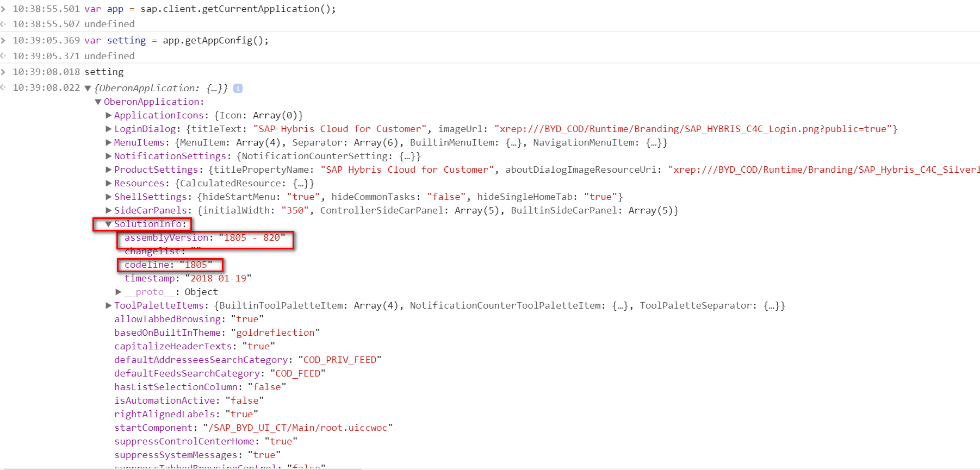The height and width of the screenshot is (470, 980).
Task: Click the hasListSelectionColumn property
Action: pyautogui.click(x=176, y=387)
